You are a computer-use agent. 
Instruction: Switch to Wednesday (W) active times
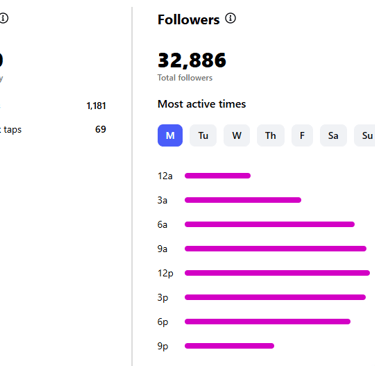237,135
